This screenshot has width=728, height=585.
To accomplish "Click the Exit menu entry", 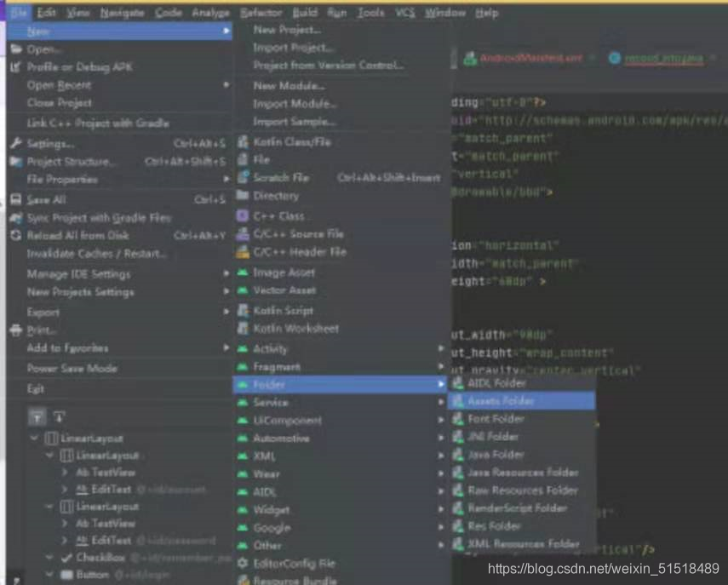I will tap(120, 388).
